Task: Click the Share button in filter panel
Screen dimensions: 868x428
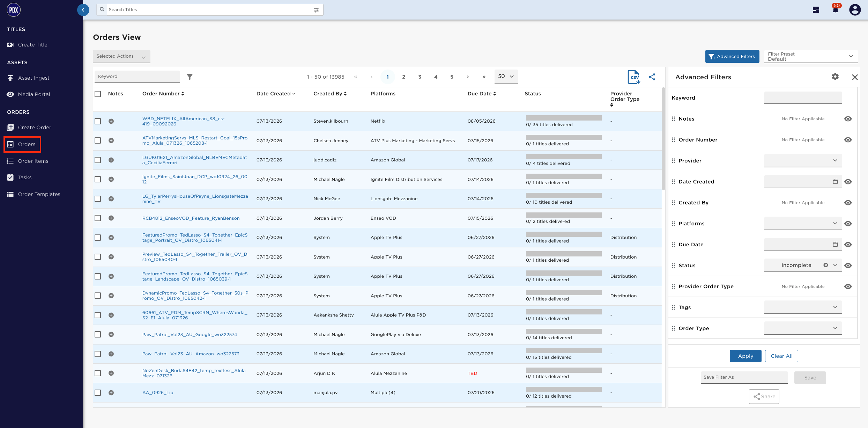Action: click(764, 397)
